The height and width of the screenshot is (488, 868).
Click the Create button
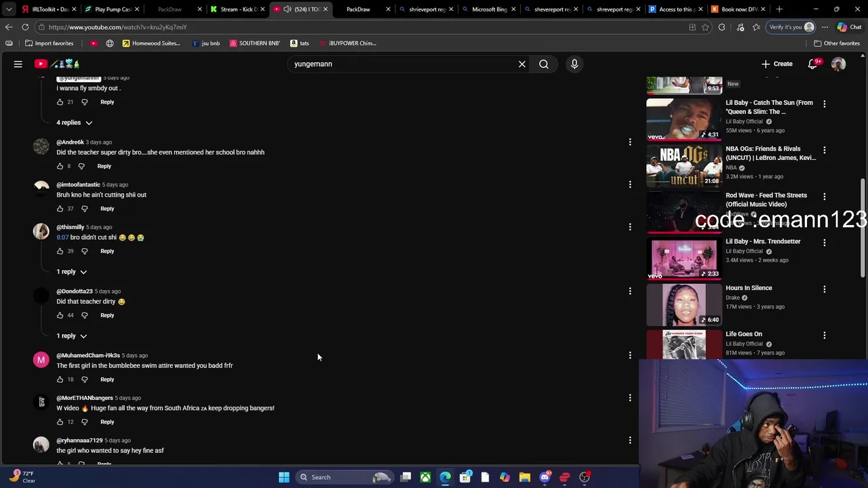pyautogui.click(x=777, y=64)
